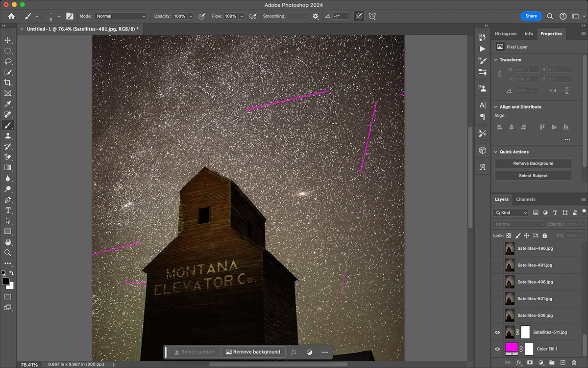This screenshot has width=588, height=368.
Task: Show the Satellites-486.jpg layer
Action: (x=497, y=249)
